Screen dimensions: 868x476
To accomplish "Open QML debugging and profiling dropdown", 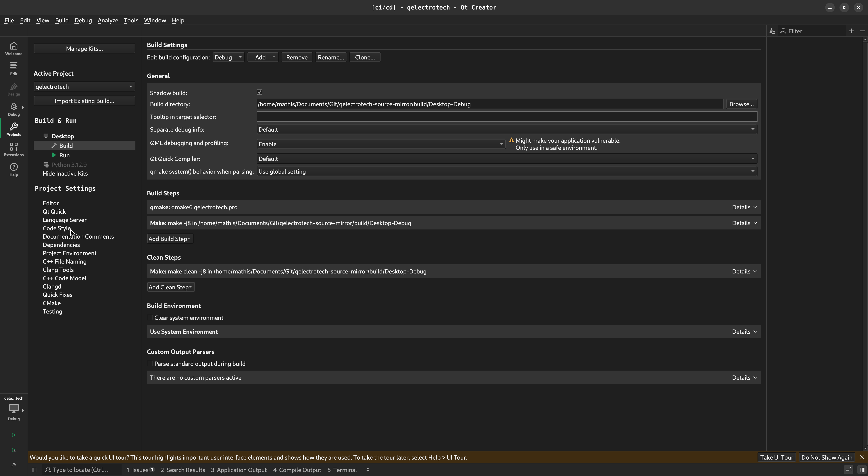I will 381,144.
